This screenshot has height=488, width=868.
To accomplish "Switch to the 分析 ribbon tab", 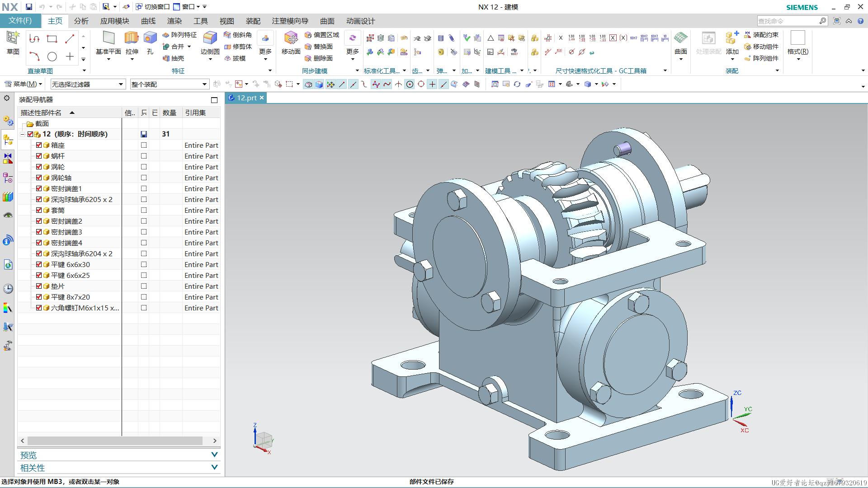I will [81, 21].
